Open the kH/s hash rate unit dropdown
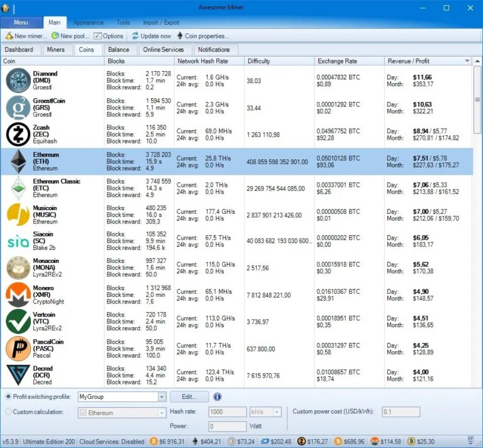 click(277, 412)
